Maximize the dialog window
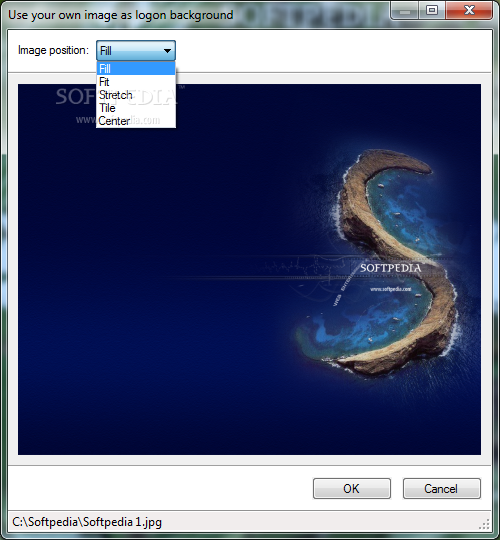This screenshot has height=540, width=500. [432, 10]
